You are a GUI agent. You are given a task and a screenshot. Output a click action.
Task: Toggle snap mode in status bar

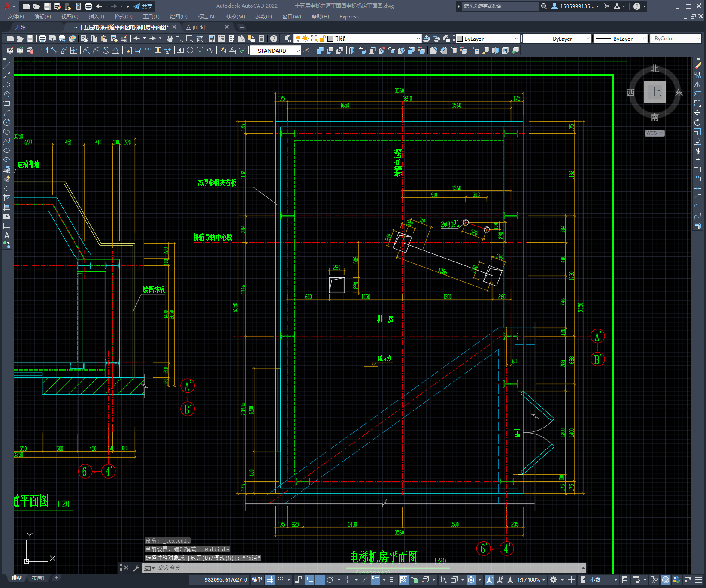(x=280, y=580)
